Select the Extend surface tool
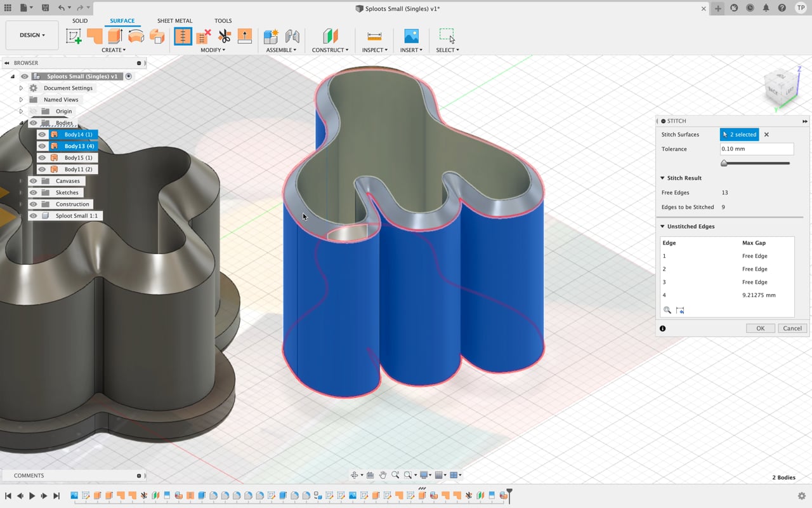This screenshot has height=508, width=812. pyautogui.click(x=245, y=36)
